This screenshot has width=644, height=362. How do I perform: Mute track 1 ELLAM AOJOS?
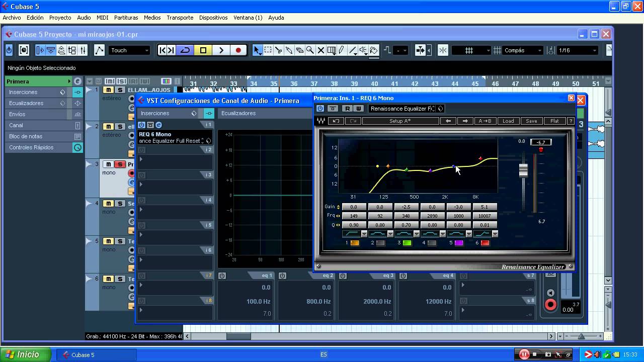coord(108,89)
